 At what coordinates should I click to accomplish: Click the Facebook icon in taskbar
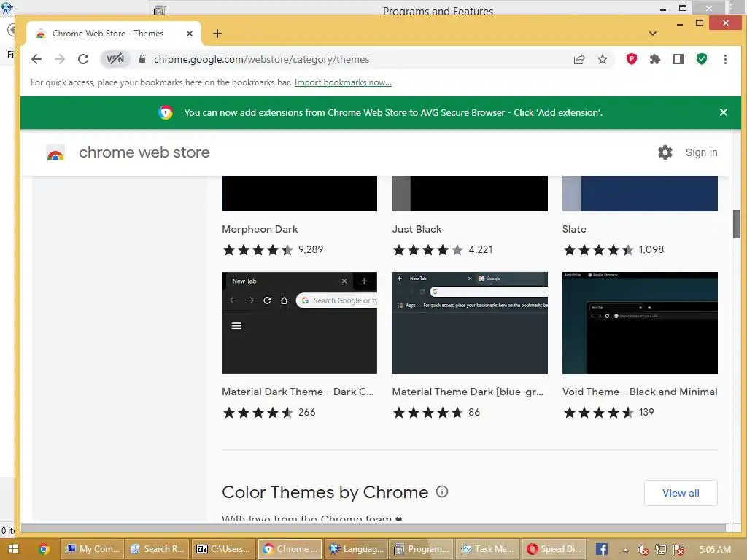(602, 549)
